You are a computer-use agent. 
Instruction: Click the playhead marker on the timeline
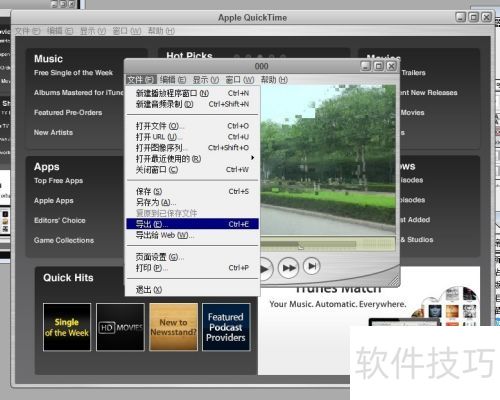tap(300, 246)
